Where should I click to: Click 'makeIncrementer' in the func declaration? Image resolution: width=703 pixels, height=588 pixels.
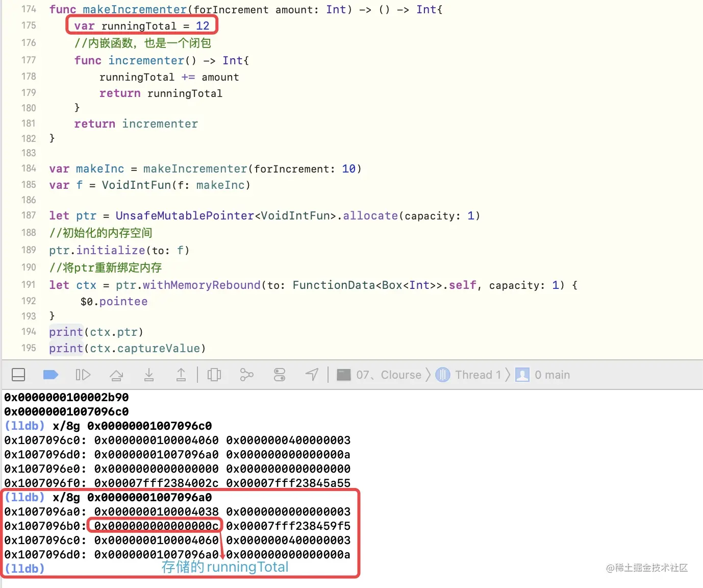[x=135, y=10]
